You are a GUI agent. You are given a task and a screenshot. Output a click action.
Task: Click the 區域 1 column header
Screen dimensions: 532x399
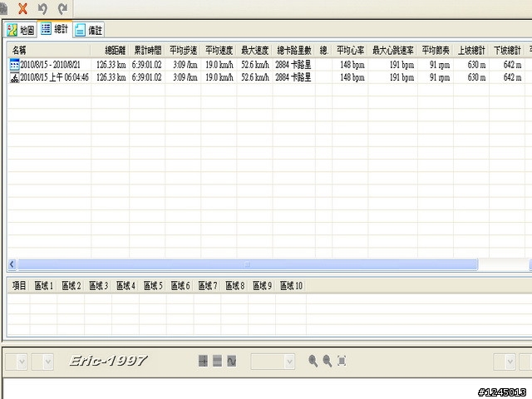(44, 286)
